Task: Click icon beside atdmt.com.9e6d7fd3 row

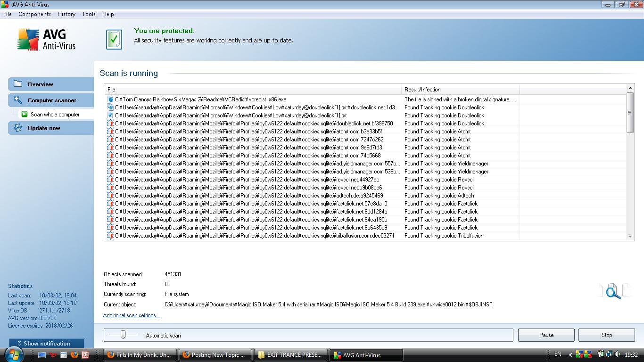Action: pos(110,148)
